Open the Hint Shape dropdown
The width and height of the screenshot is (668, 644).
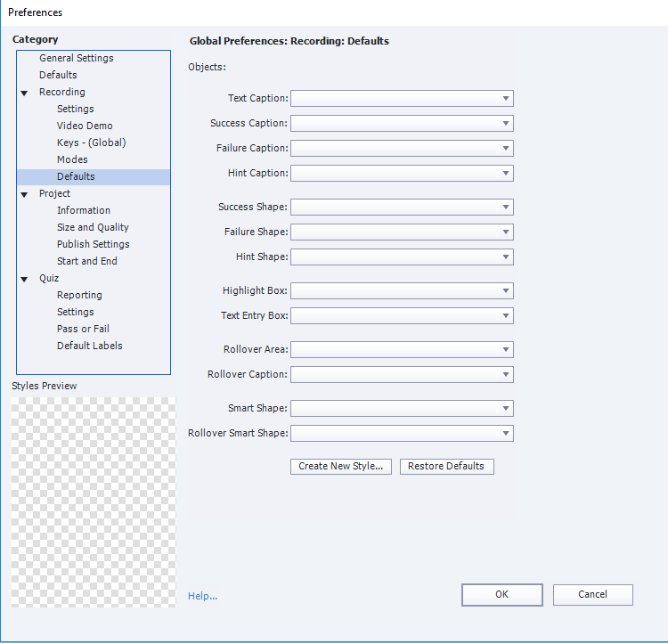point(402,257)
